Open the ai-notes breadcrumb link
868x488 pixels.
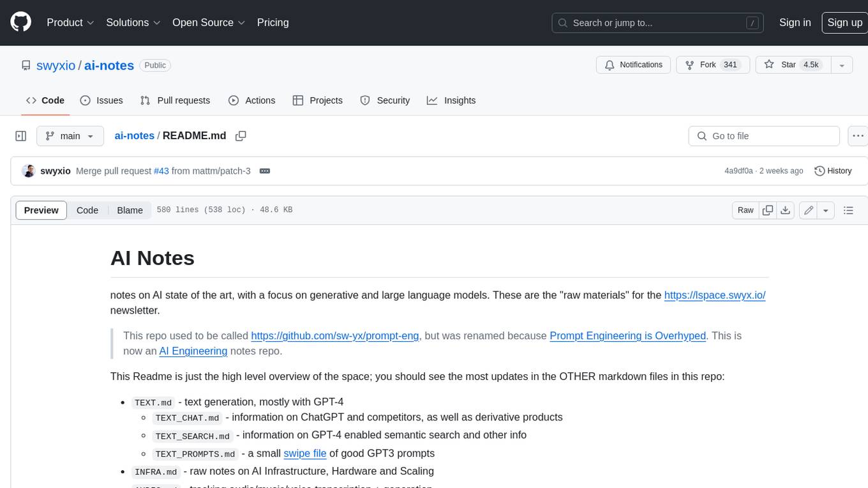[x=135, y=136]
